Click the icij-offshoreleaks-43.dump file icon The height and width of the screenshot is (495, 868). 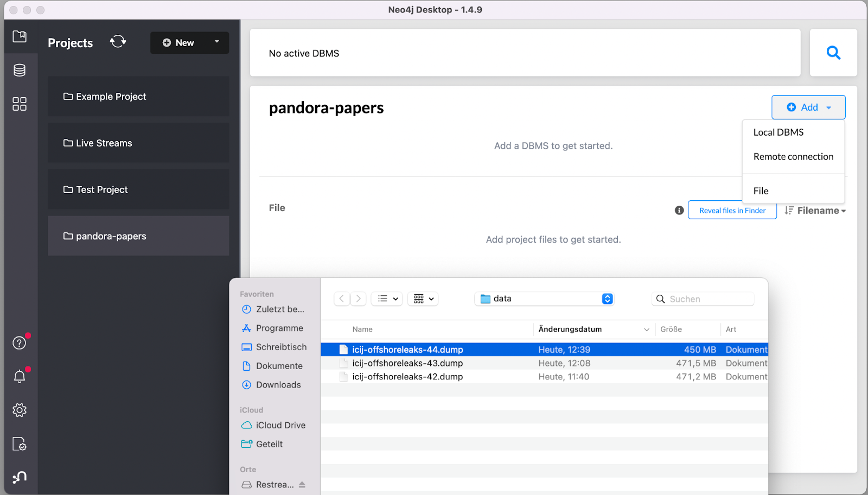pyautogui.click(x=343, y=363)
